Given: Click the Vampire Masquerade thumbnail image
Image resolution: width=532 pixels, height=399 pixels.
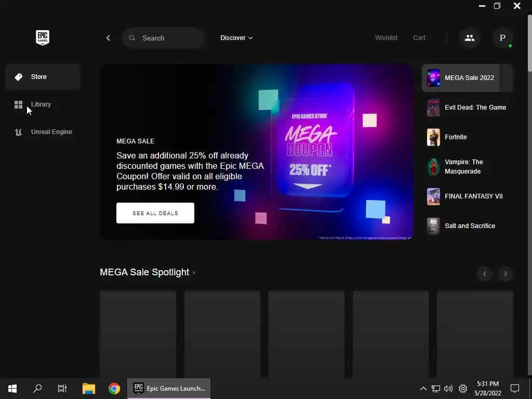Looking at the screenshot, I should (x=433, y=167).
